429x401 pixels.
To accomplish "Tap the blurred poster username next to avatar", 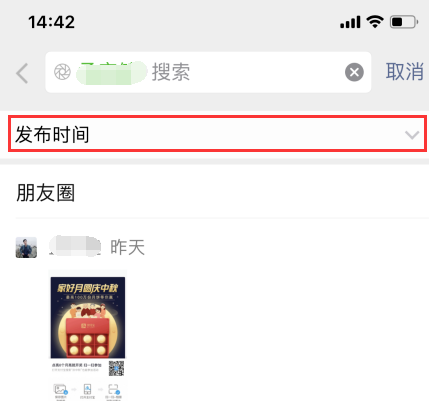I will coord(75,246).
